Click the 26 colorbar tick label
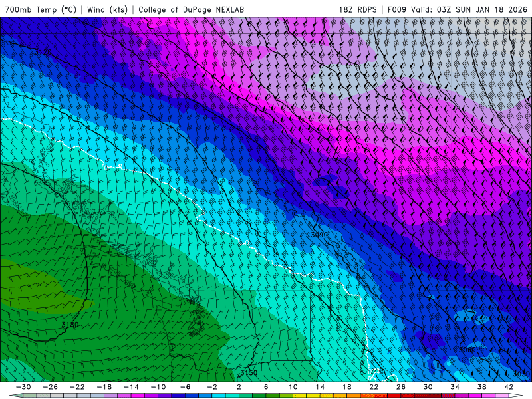Screen dimensions: 532x399 401,387
